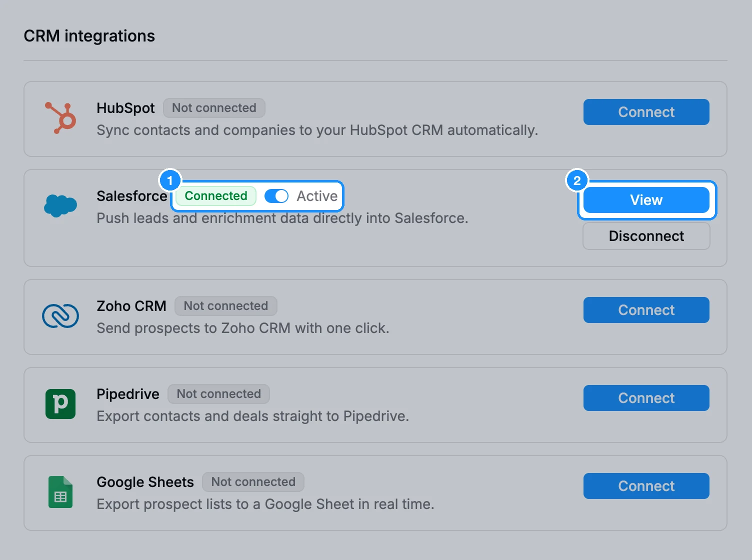Click the Pipedrive integration name

click(128, 394)
